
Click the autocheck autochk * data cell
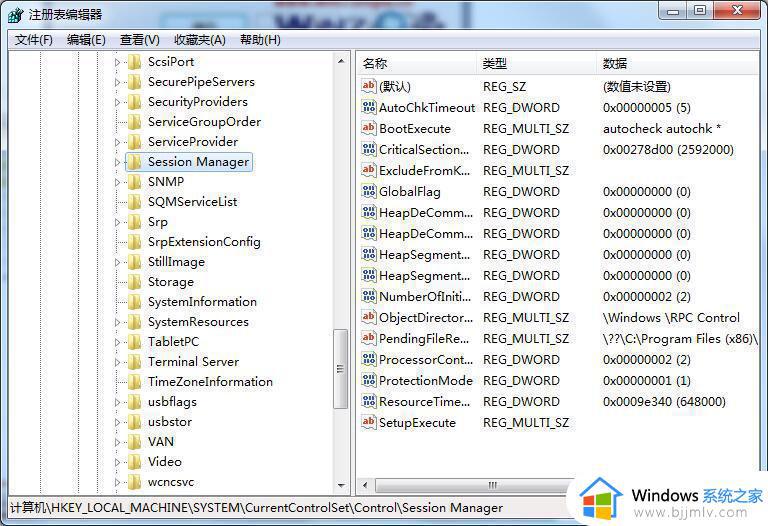click(x=662, y=128)
